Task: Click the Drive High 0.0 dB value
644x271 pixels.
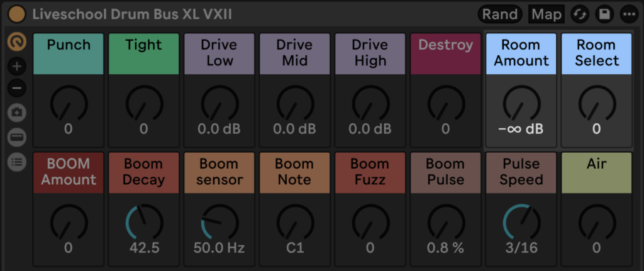Action: [370, 130]
